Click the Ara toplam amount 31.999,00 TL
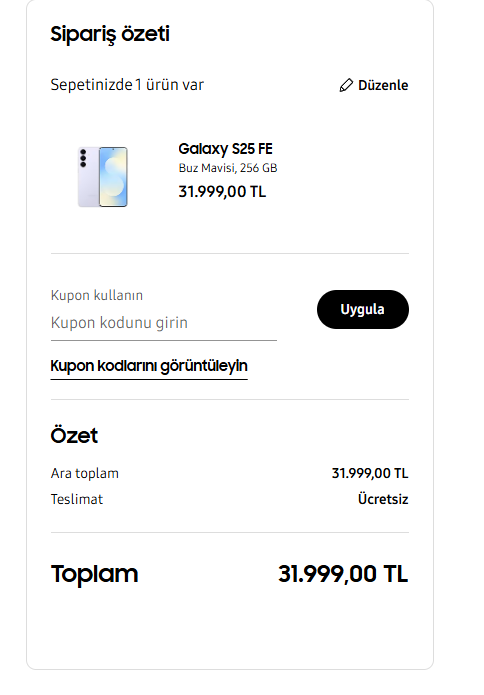484x695 pixels. (x=370, y=473)
